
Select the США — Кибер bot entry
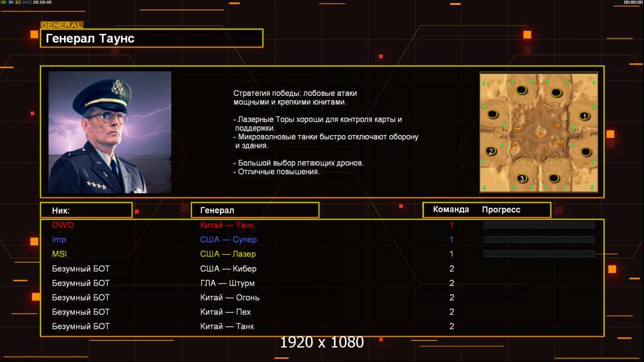pyautogui.click(x=228, y=268)
